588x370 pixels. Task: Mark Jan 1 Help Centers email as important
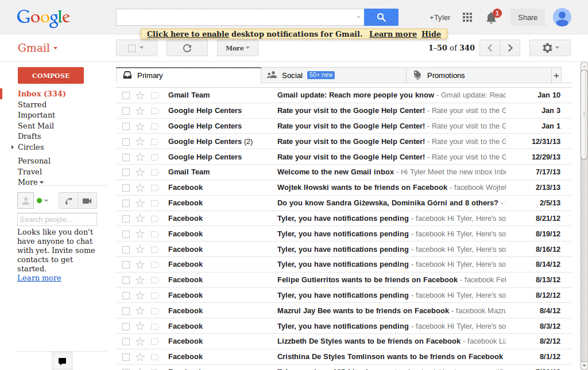[x=155, y=127]
